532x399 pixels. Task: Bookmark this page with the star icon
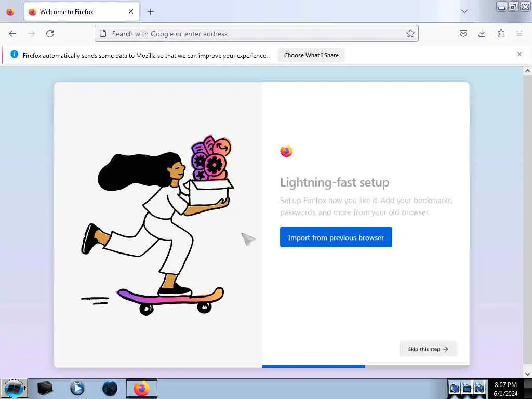point(410,33)
